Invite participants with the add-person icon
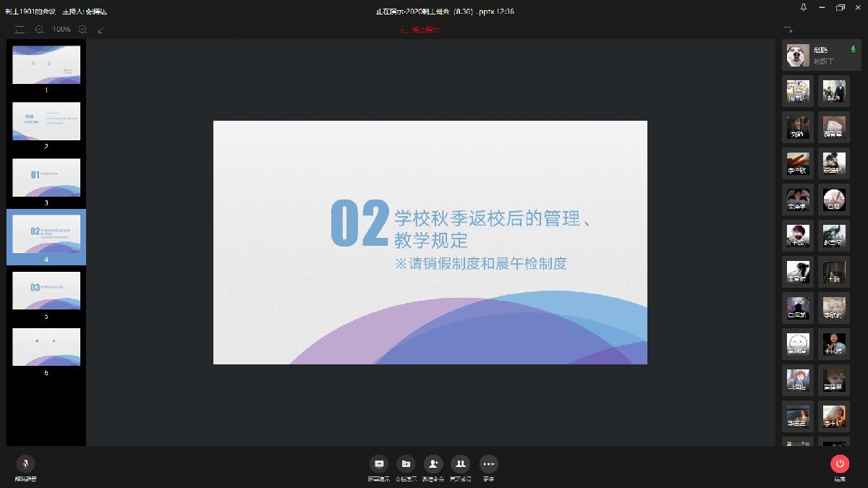 [x=433, y=464]
